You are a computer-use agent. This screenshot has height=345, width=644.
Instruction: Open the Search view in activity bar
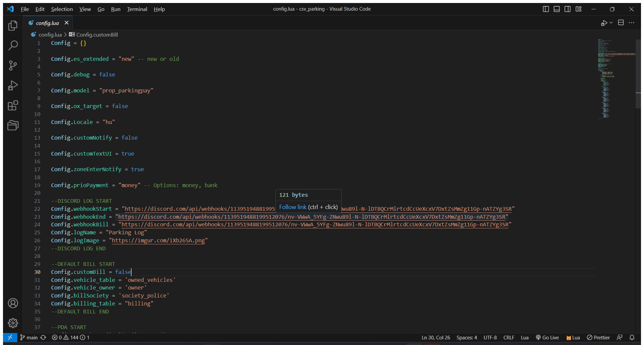pyautogui.click(x=13, y=46)
